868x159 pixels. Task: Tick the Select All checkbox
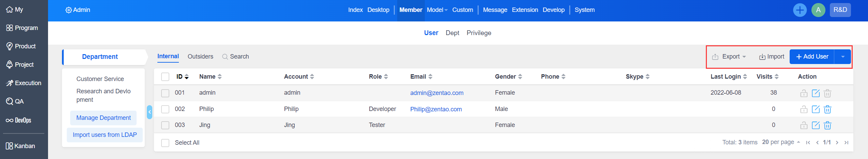tap(165, 143)
